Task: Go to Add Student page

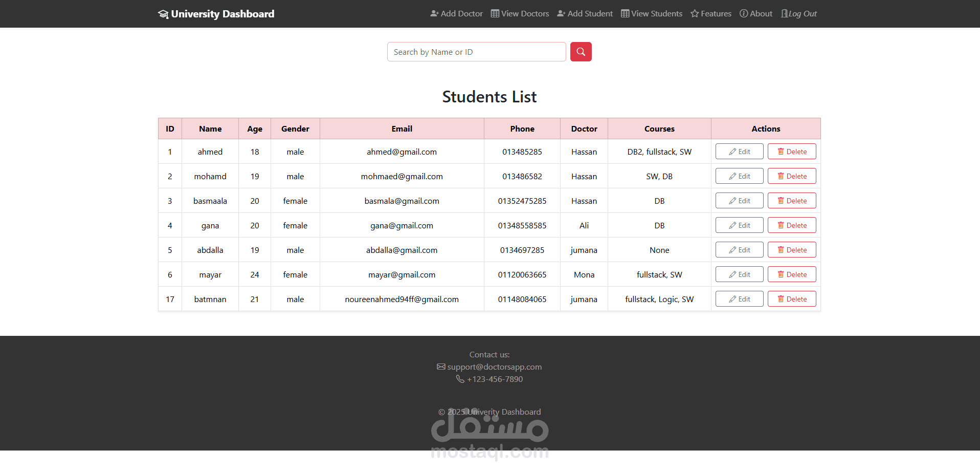Action: click(x=585, y=14)
